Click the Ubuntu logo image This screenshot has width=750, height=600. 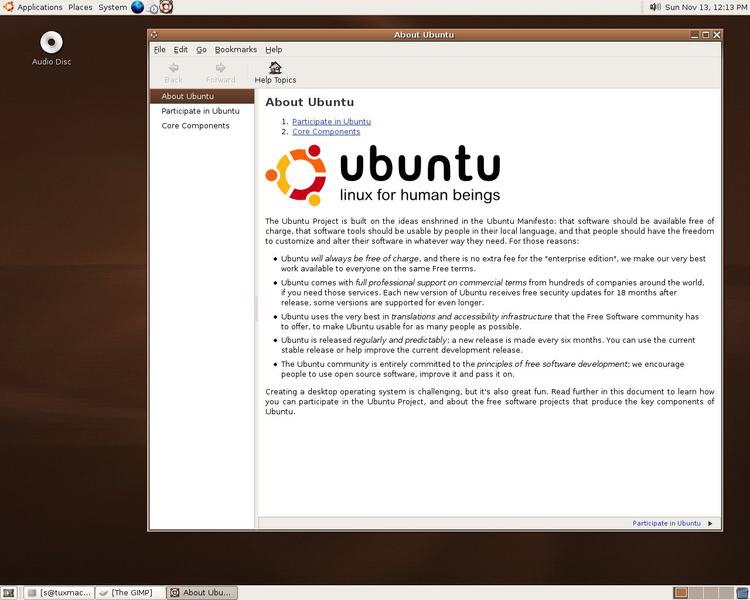383,175
